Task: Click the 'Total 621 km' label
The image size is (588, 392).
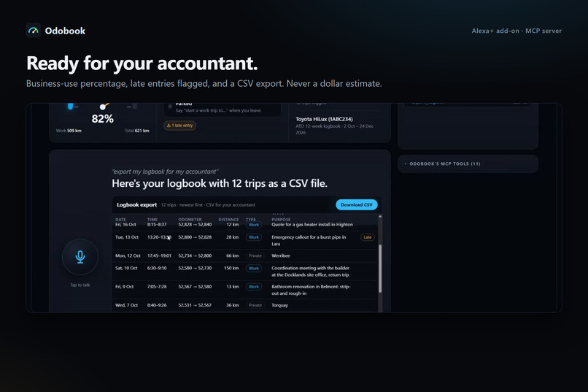Action: (x=137, y=131)
